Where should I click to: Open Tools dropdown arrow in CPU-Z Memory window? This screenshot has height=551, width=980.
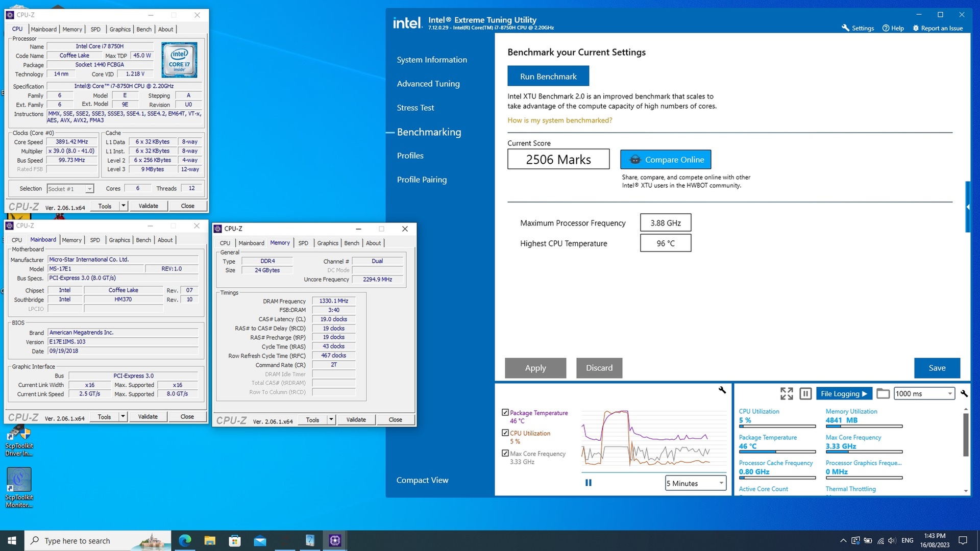[x=331, y=419]
